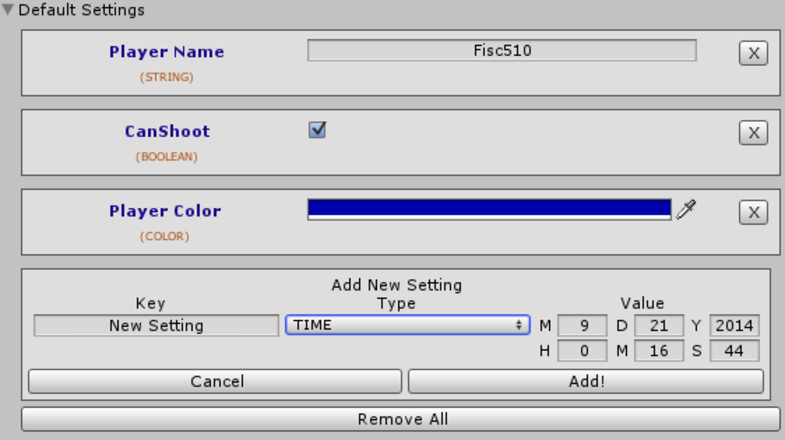Click the hour field showing 0
This screenshot has height=440, width=785.
click(x=582, y=350)
